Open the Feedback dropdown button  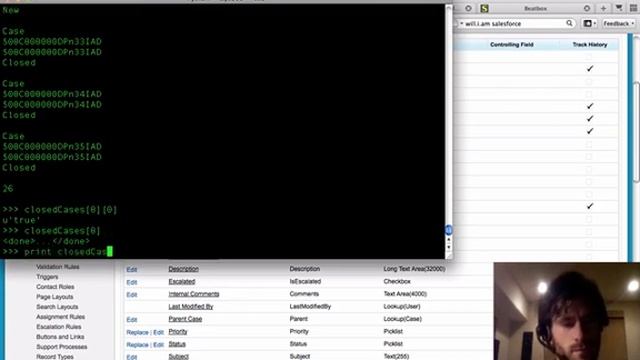619,24
